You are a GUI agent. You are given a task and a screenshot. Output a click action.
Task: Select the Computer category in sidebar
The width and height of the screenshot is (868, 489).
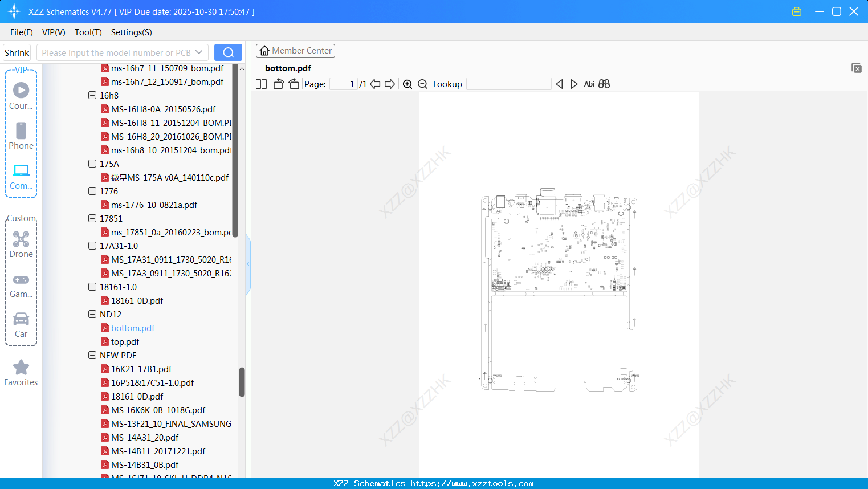tap(21, 176)
